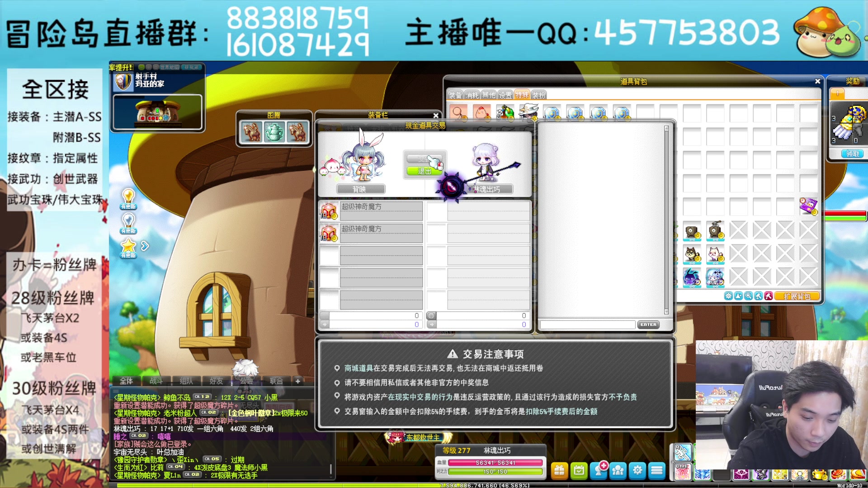Viewport: 868px width, 488px height.
Task: Select the blue-haired character pet item
Action: (715, 277)
